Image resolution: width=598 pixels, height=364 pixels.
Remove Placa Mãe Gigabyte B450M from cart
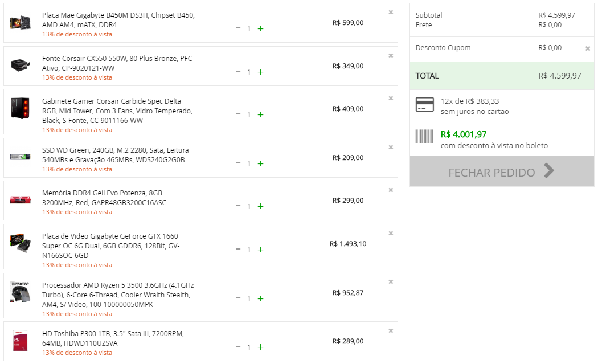pos(391,12)
